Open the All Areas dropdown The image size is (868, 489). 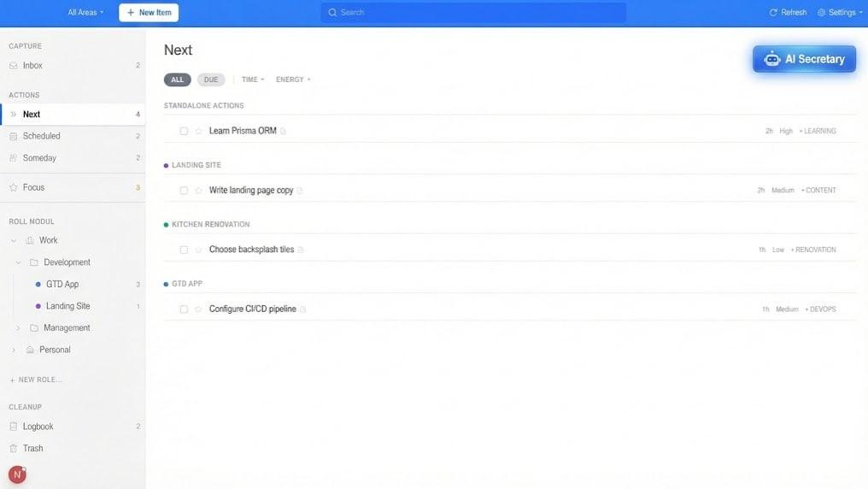85,12
